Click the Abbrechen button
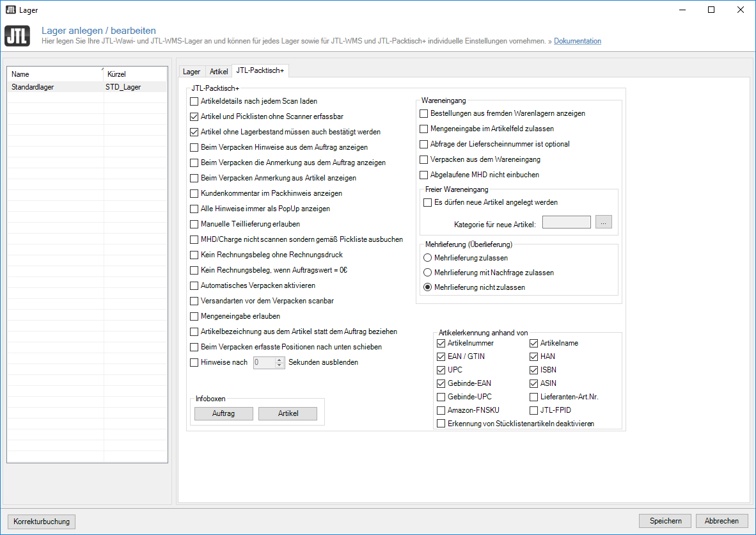The height and width of the screenshot is (535, 756). (721, 521)
